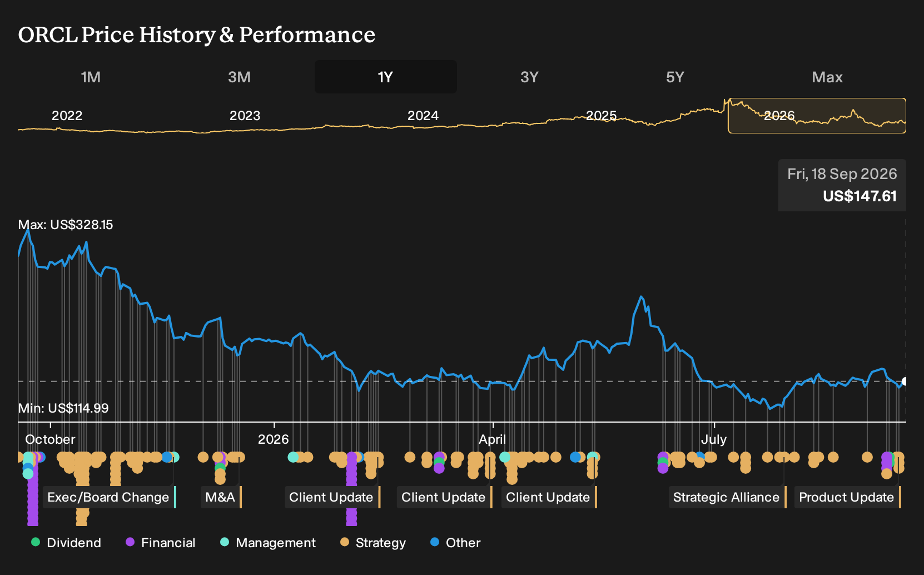
Task: Click the 2024 label on overview timeline
Action: tap(423, 116)
